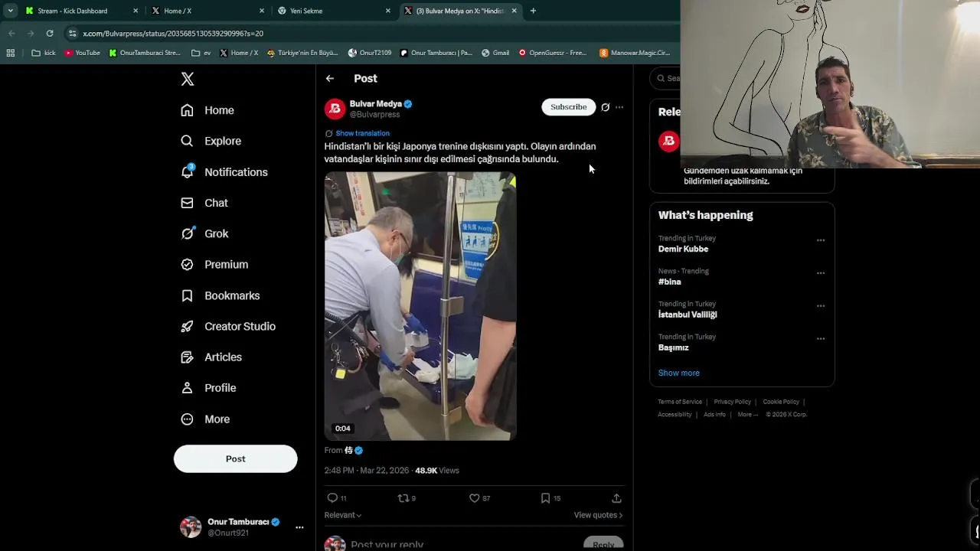Click the Grok explain icon beside Subscribe
Image resolution: width=980 pixels, height=551 pixels.
pos(605,107)
